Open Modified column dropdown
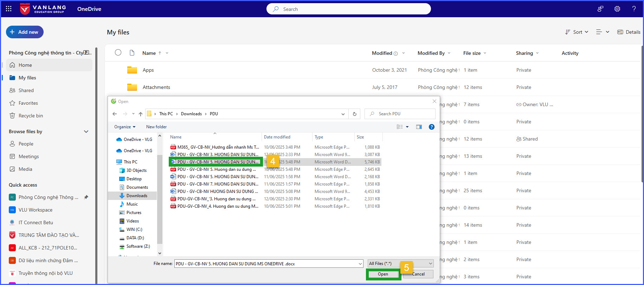Screen dimensions: 644x285 pos(403,53)
